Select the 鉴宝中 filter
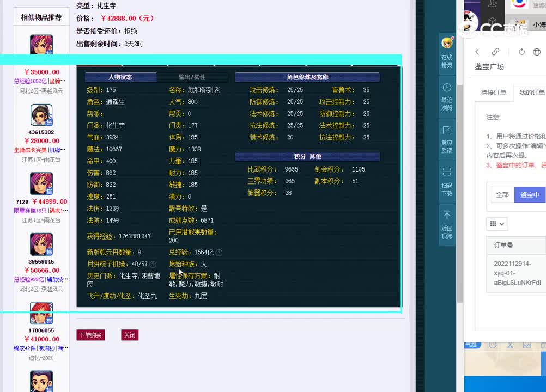Image resolution: width=546 pixels, height=392 pixels. [x=530, y=195]
